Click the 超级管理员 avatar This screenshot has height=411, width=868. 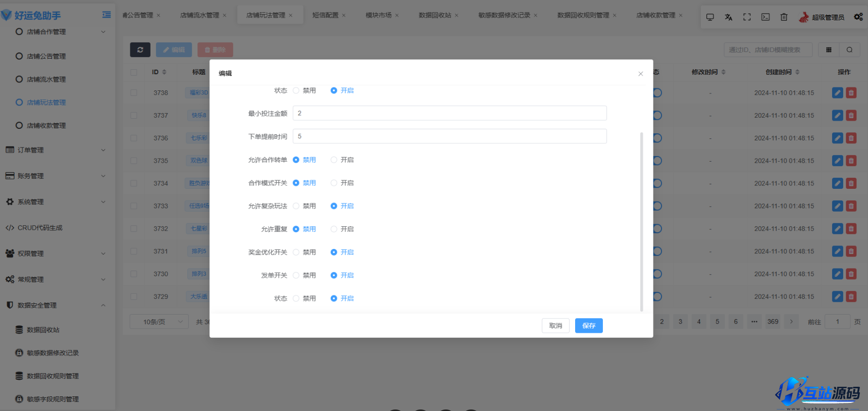tap(803, 17)
